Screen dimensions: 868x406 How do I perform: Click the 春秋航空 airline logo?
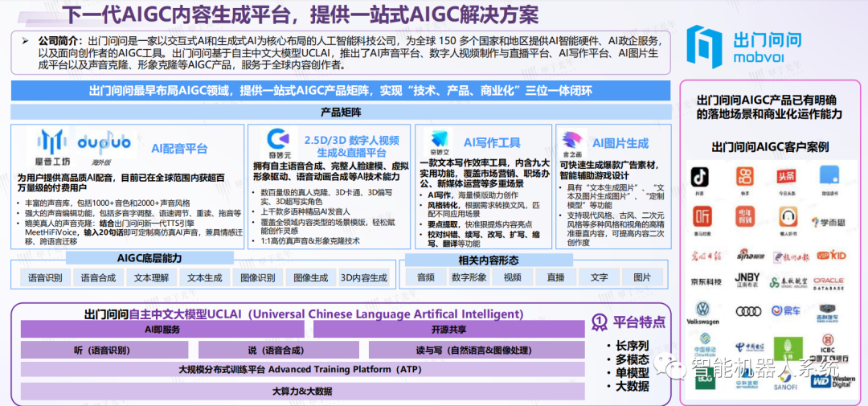(x=788, y=282)
